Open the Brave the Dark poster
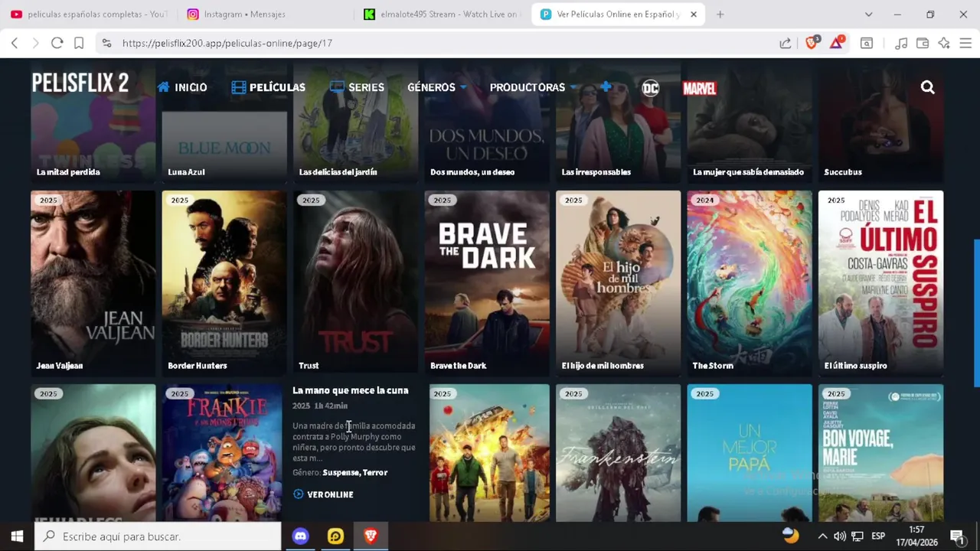This screenshot has height=551, width=980. tap(487, 282)
